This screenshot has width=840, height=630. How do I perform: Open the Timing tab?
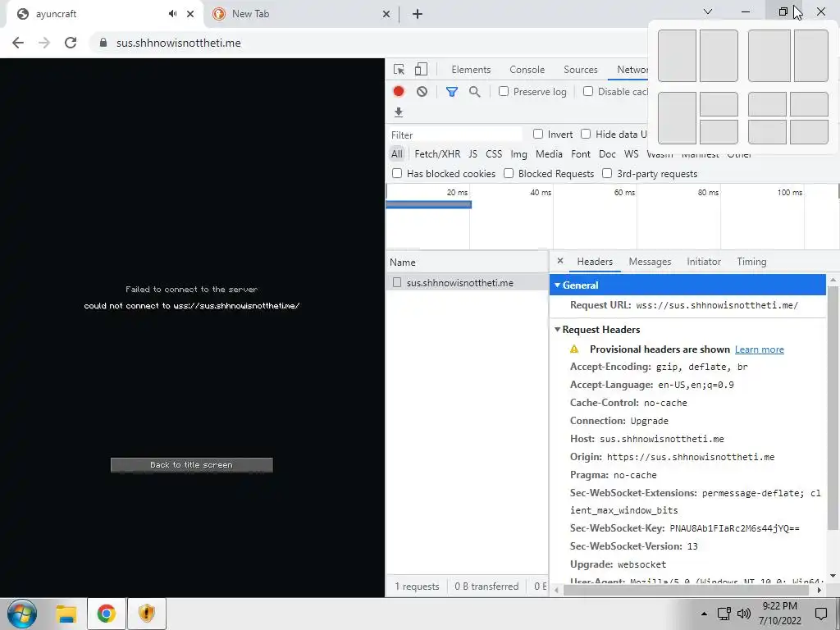751,262
